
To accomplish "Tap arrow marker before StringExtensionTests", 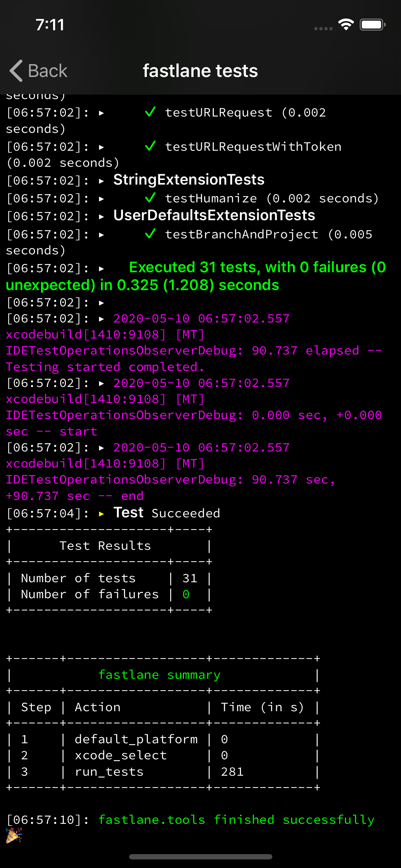I will point(102,181).
